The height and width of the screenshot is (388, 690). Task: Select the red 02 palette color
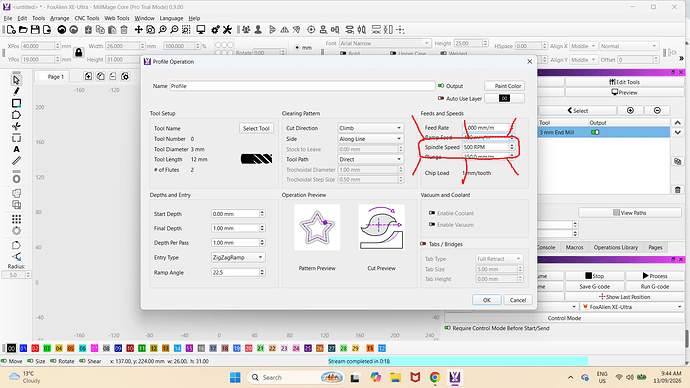[35, 348]
